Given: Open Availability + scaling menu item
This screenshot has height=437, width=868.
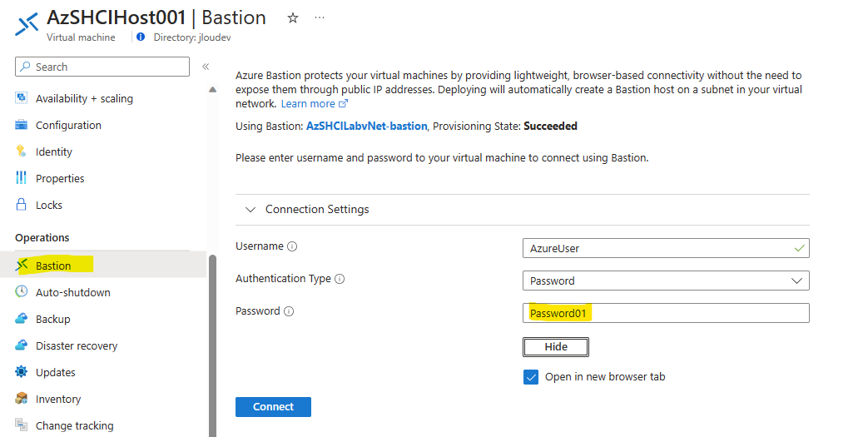Looking at the screenshot, I should tap(84, 98).
